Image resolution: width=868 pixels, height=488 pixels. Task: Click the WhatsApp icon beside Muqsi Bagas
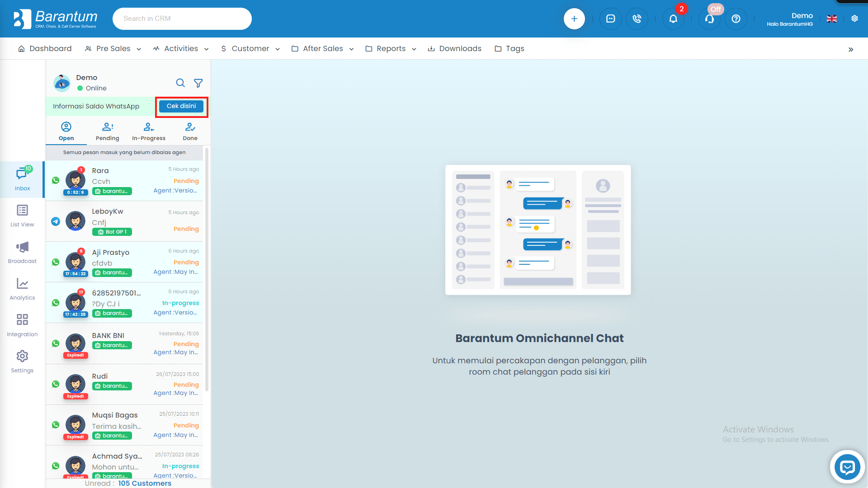[56, 425]
